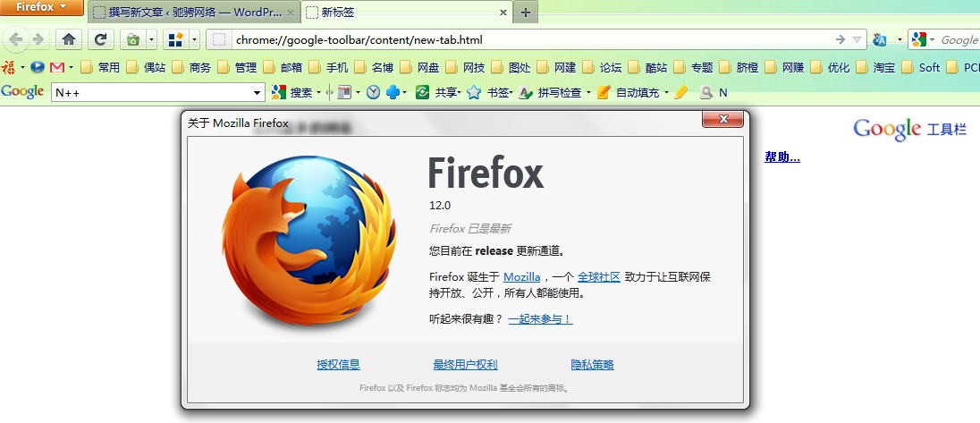Click the blue plus icon in the Google toolbar

(x=393, y=92)
